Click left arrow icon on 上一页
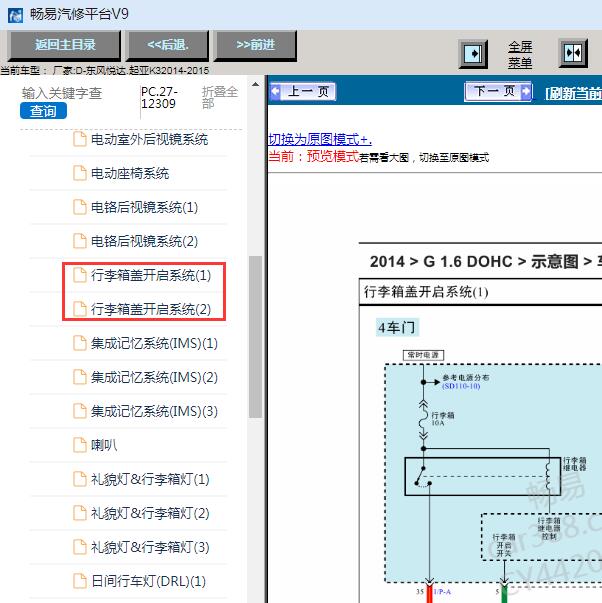Viewport: 602px width, 603px height. pos(275,92)
